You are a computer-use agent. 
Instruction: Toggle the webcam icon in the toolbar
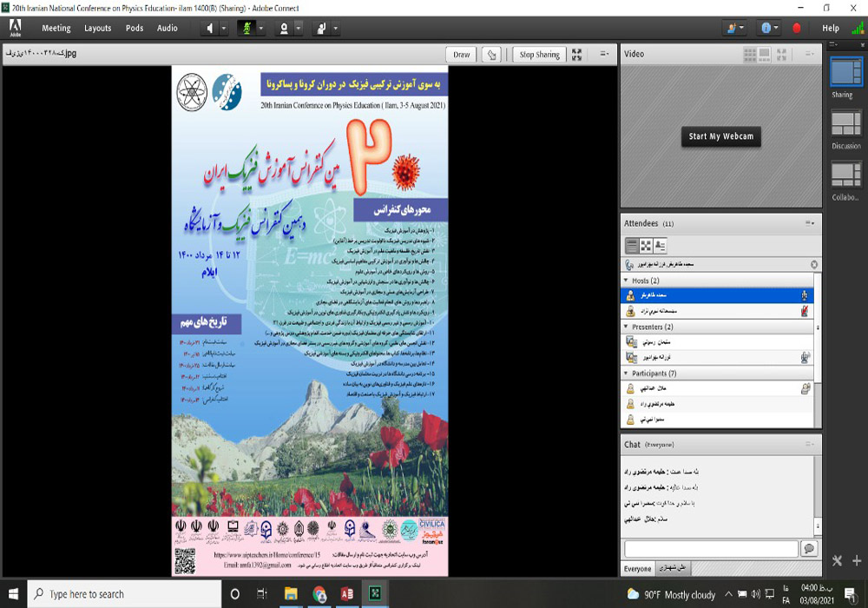(x=283, y=28)
